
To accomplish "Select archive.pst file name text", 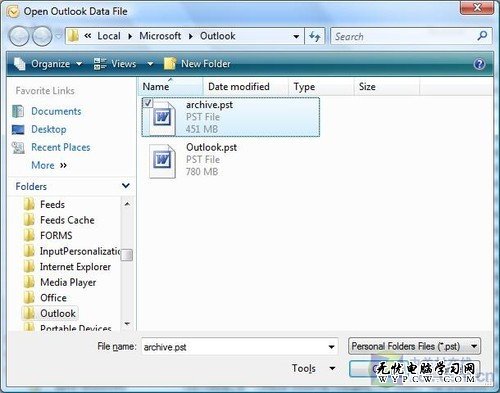I will tap(209, 105).
